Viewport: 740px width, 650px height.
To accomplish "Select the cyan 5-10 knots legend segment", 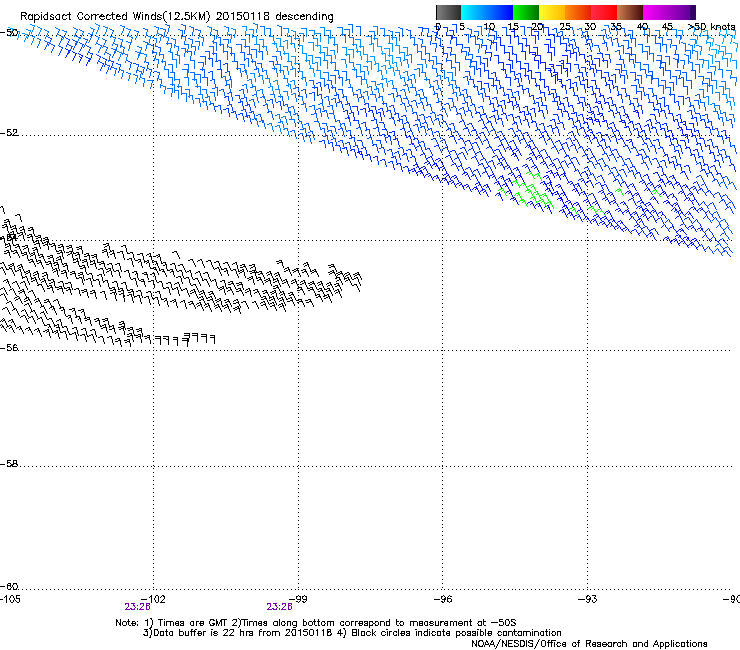I will pos(474,12).
